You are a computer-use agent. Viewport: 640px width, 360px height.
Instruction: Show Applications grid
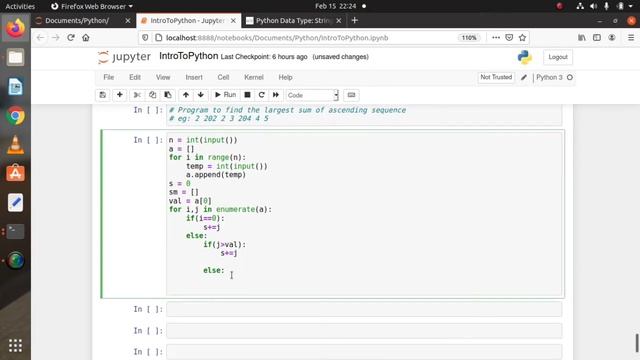pyautogui.click(x=15, y=345)
